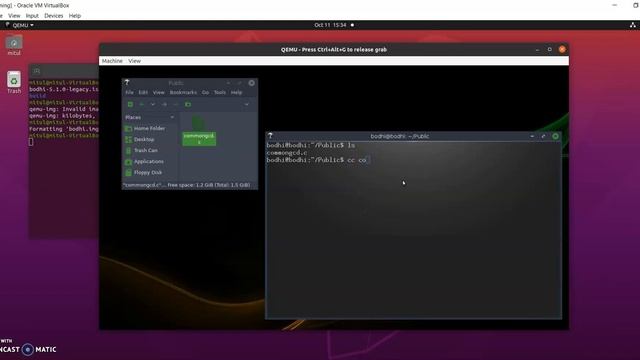Click the search icon in the background terminal
Screen dimensions: 640x360
pyautogui.click(x=37, y=71)
